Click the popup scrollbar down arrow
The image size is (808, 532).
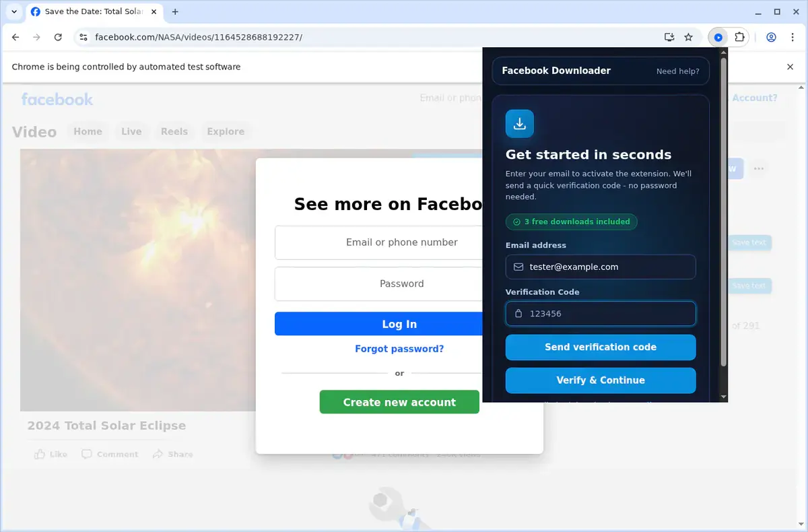(724, 397)
